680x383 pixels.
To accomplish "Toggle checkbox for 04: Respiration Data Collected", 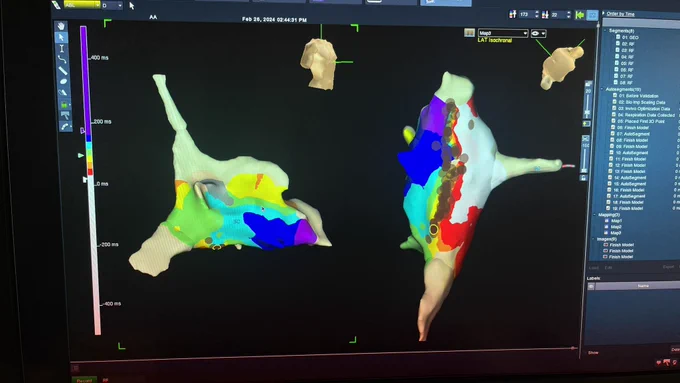I will click(x=614, y=115).
